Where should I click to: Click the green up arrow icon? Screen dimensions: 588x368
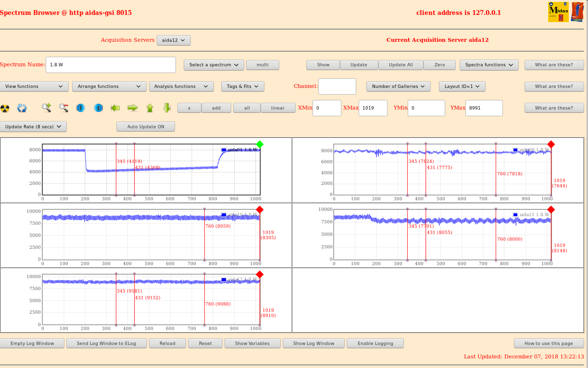(x=150, y=108)
